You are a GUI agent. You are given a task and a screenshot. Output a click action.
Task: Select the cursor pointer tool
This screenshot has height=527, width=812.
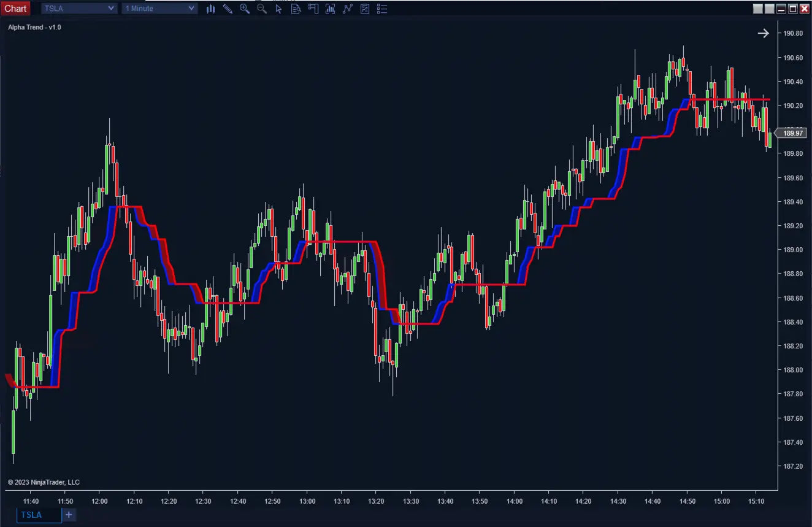tap(278, 8)
